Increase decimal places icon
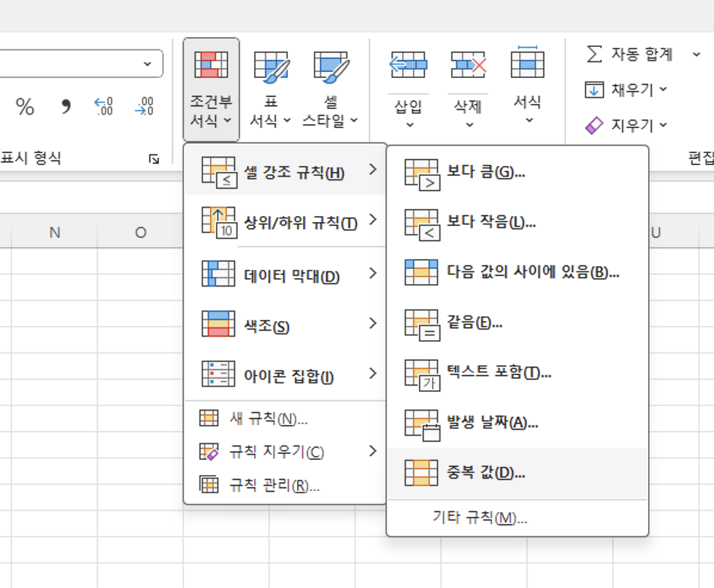This screenshot has width=714, height=588. coord(104,107)
